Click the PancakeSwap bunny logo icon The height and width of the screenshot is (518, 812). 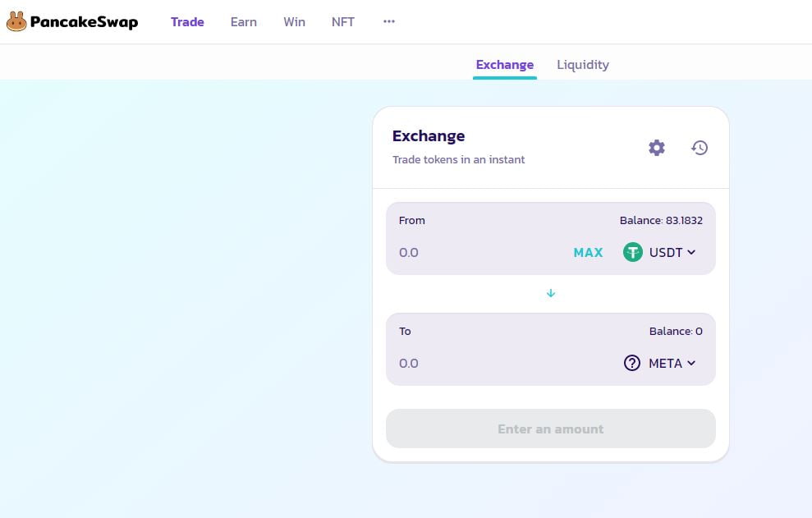click(x=16, y=22)
